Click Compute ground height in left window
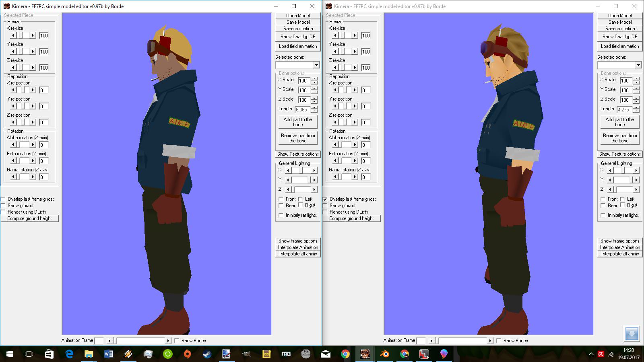 pos(29,218)
